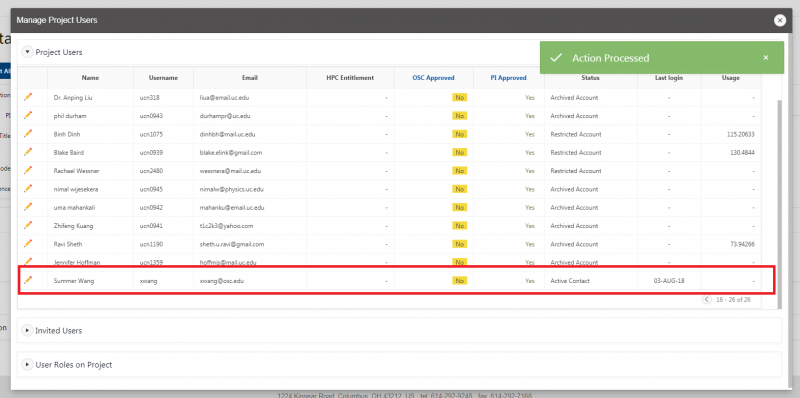Viewport: 800px width, 398px height.
Task: Edit user Dr. Anping Liu pencil icon
Action: pyautogui.click(x=28, y=96)
